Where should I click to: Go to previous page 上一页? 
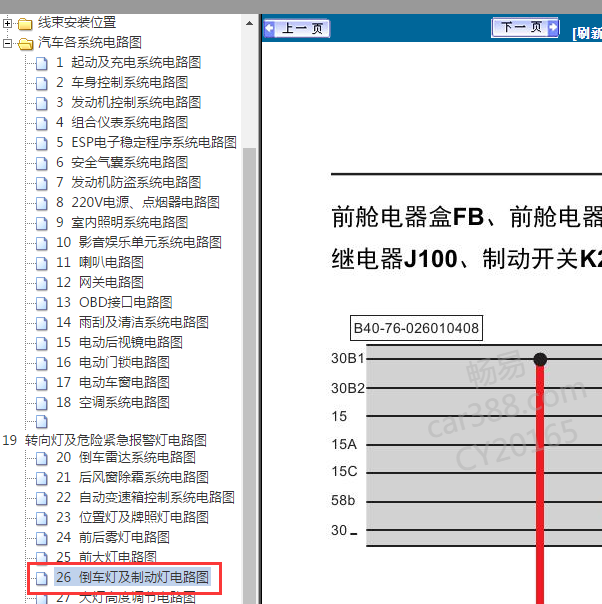[297, 29]
